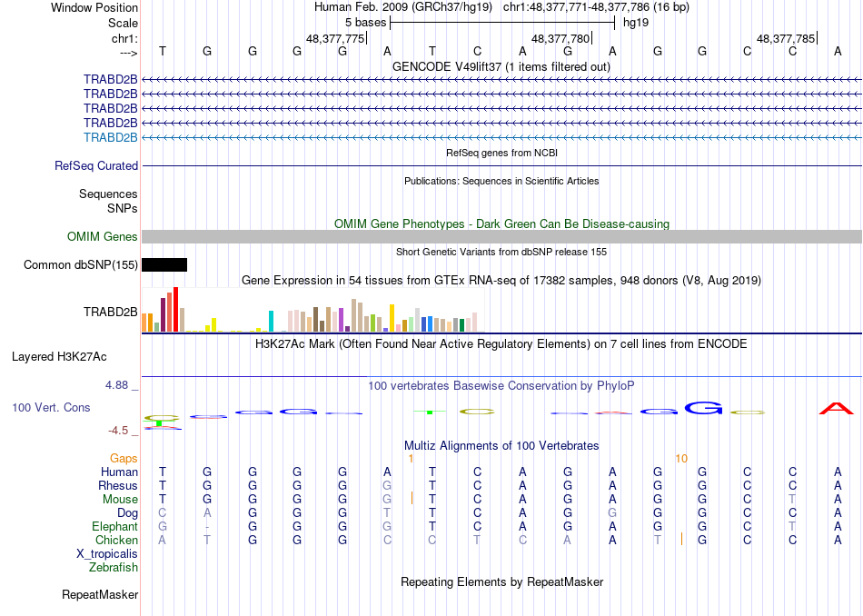Select the Mouse alignment row label

(120, 500)
